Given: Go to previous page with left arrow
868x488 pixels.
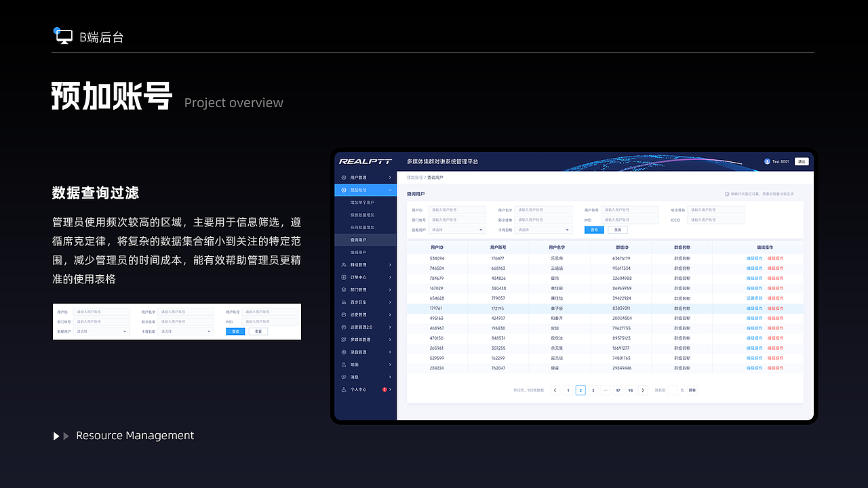Looking at the screenshot, I should [555, 390].
